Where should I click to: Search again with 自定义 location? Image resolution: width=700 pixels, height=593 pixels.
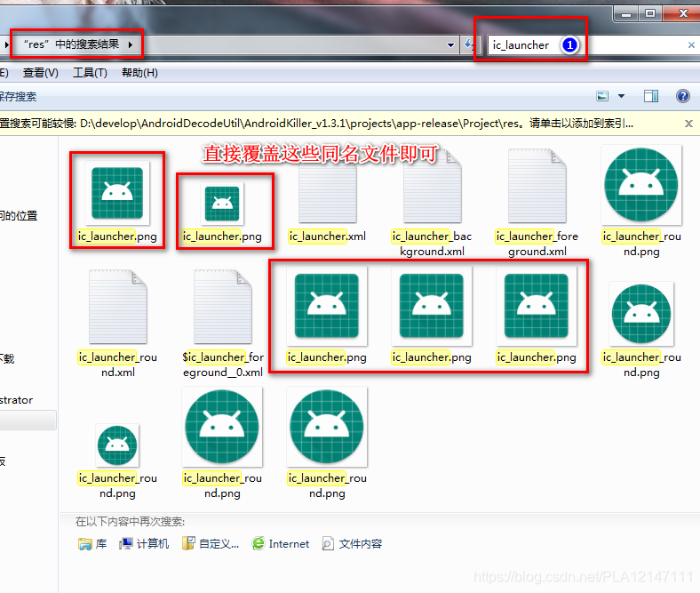point(211,544)
